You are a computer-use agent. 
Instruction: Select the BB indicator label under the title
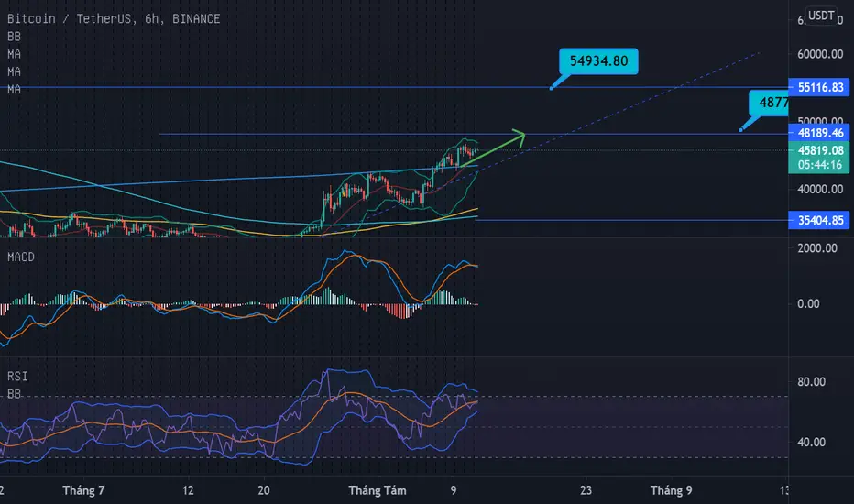[x=14, y=37]
